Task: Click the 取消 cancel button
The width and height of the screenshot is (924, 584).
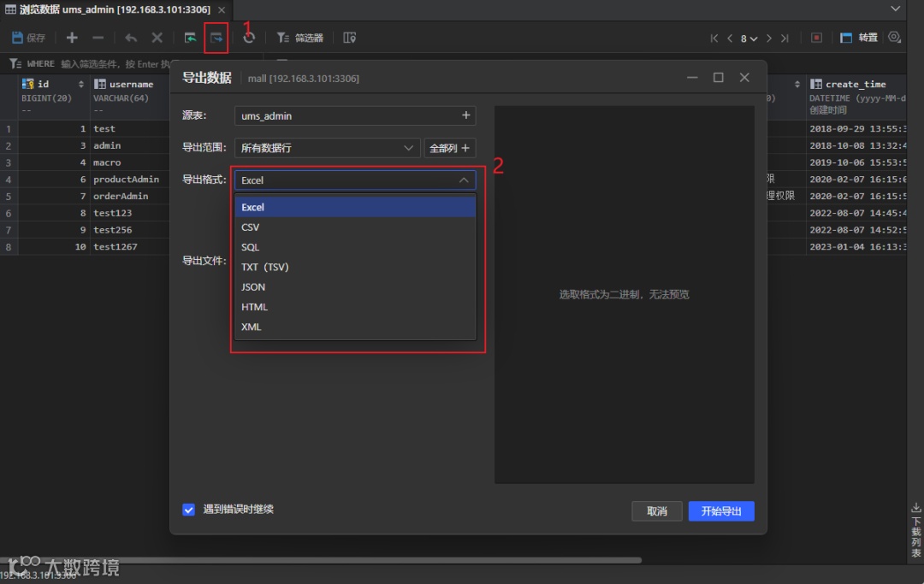Action: [x=656, y=511]
